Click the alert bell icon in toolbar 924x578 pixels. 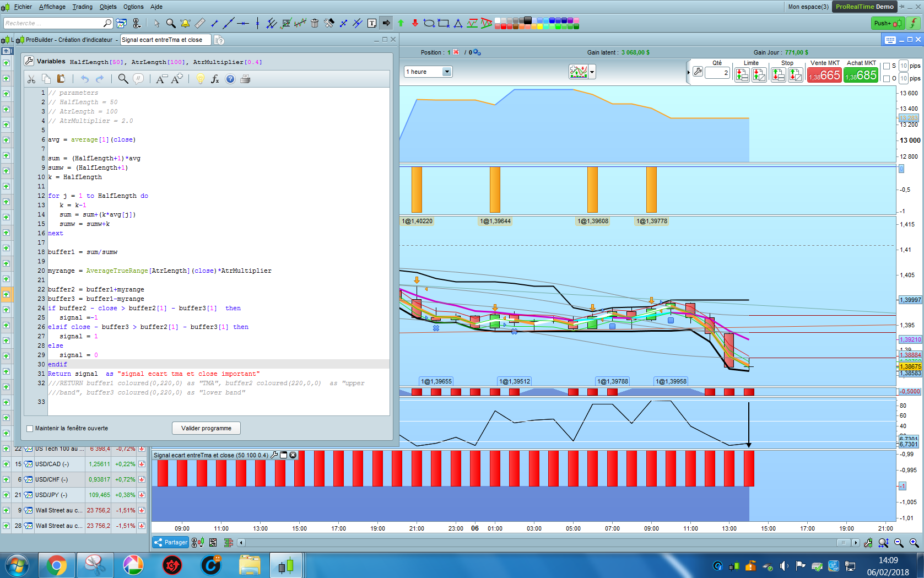tap(185, 23)
